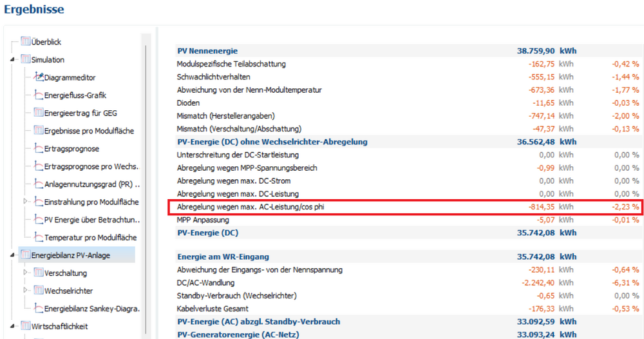Click the PV Nennenergie header row
Image resolution: width=644 pixels, height=339 pixels.
[408, 51]
